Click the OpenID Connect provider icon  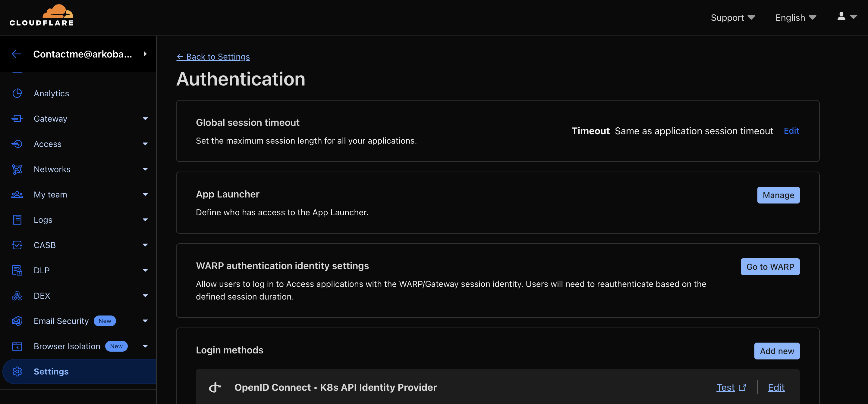click(x=215, y=387)
